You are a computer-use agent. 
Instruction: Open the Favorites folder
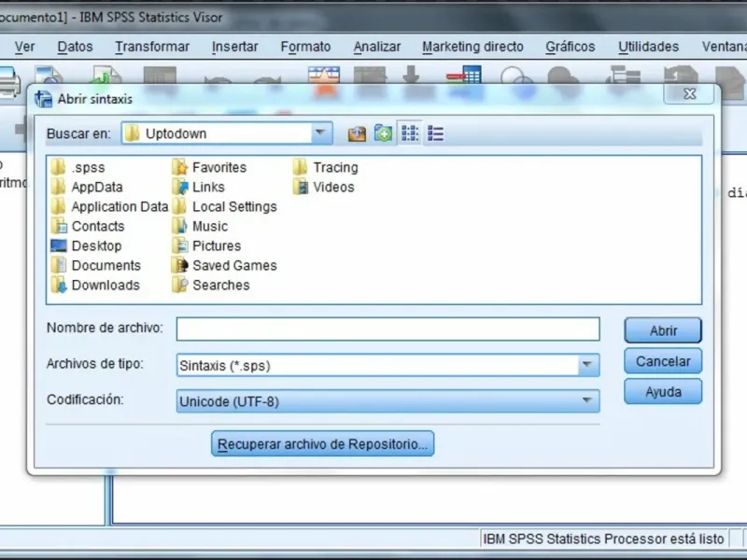point(209,168)
